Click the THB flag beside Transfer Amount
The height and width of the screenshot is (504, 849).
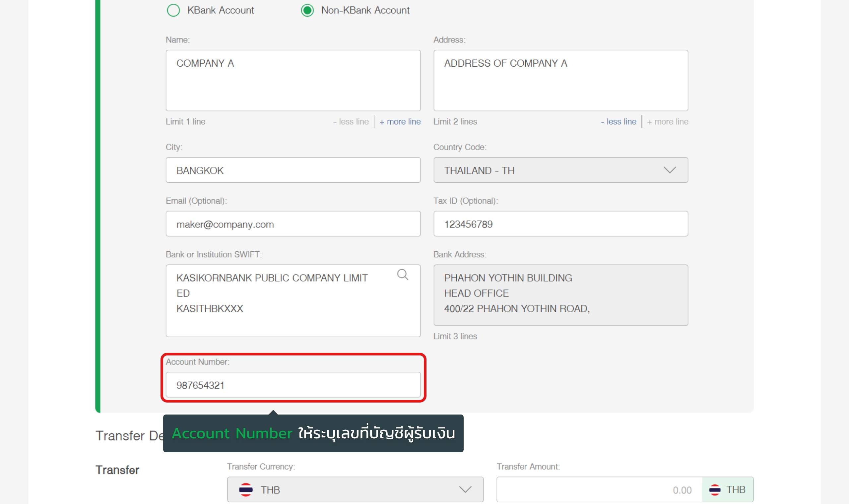pyautogui.click(x=714, y=489)
